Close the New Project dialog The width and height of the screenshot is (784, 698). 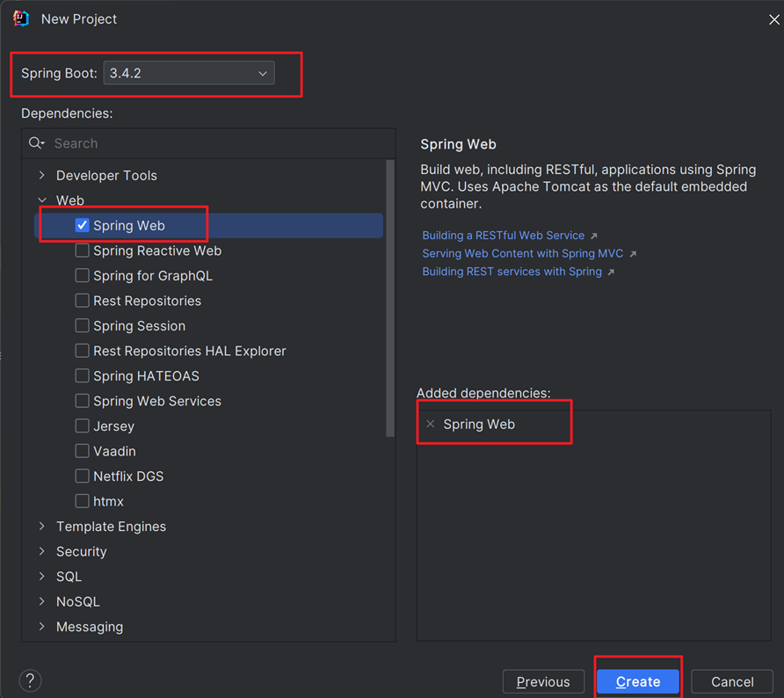(773, 19)
